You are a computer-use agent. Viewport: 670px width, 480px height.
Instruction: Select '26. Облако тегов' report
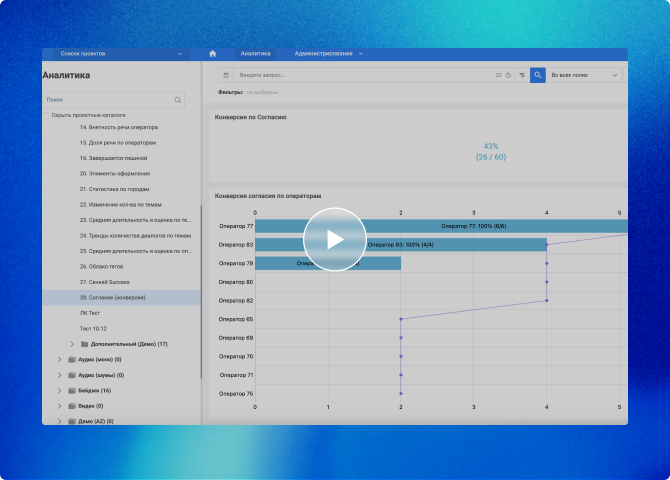(x=101, y=266)
